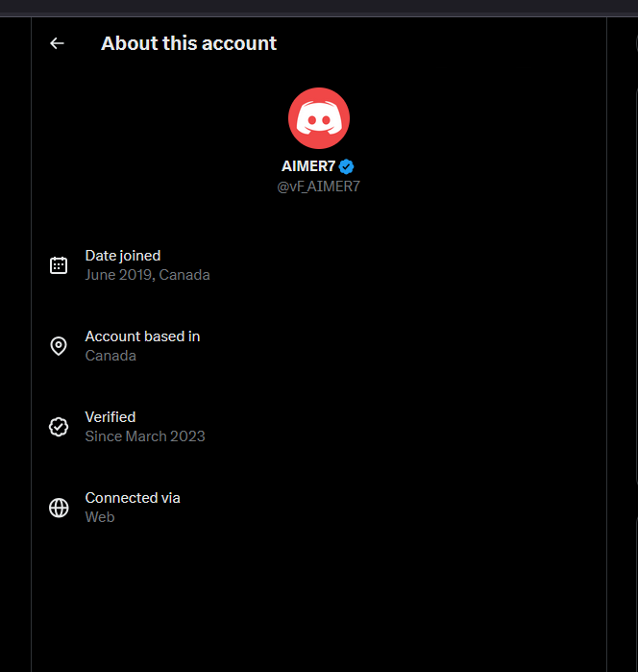The image size is (638, 672).
Task: Click the 'About this account' heading
Action: tap(189, 43)
